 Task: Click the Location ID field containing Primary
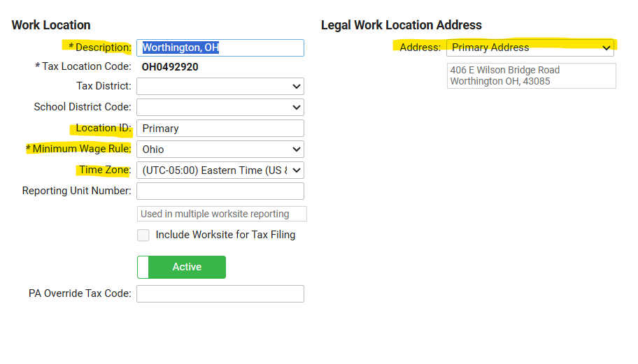220,129
